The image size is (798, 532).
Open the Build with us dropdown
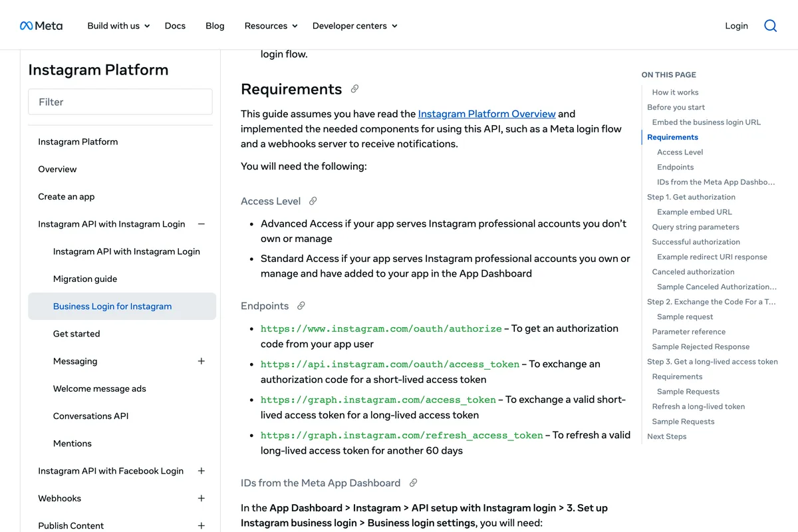[x=119, y=26]
